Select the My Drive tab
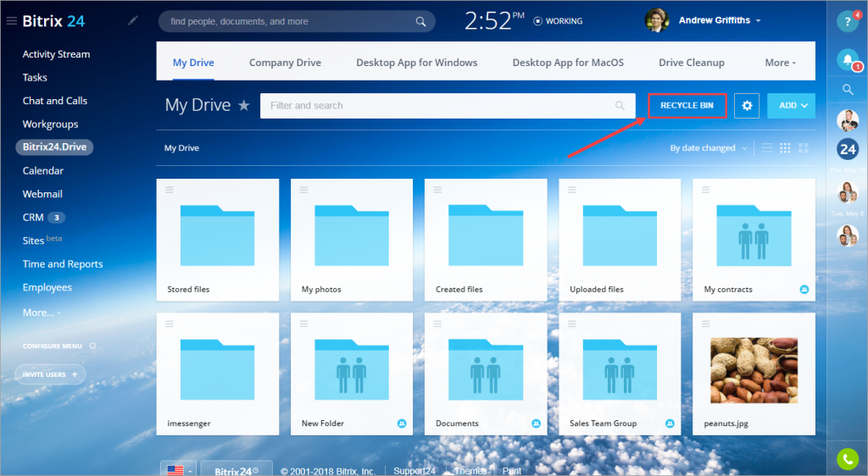This screenshot has width=868, height=476. (193, 63)
